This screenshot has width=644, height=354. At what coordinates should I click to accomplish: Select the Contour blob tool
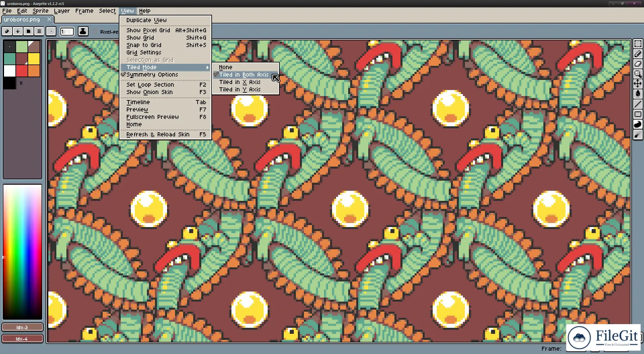638,125
